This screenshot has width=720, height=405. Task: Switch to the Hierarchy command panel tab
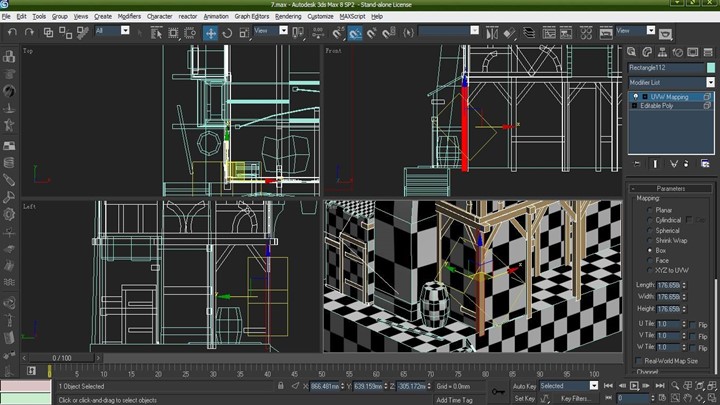pos(662,52)
